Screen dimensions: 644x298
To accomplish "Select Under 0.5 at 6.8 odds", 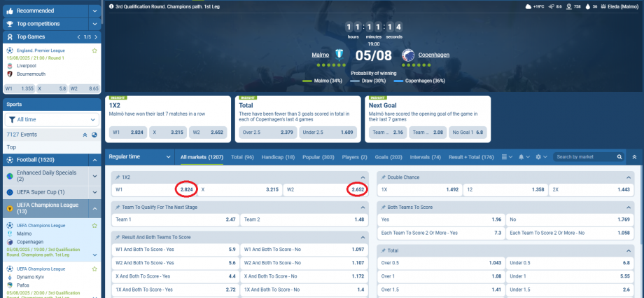I will click(569, 263).
